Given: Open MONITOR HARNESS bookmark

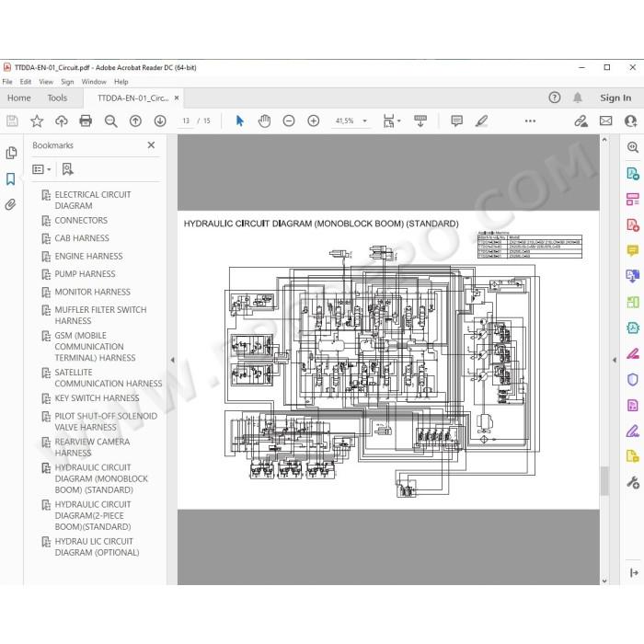Looking at the screenshot, I should point(92,292).
